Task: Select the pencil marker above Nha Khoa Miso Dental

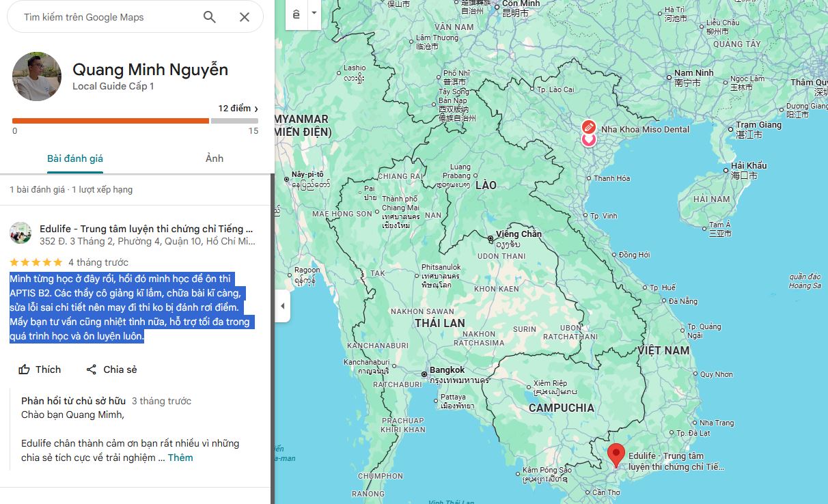Action: click(589, 126)
